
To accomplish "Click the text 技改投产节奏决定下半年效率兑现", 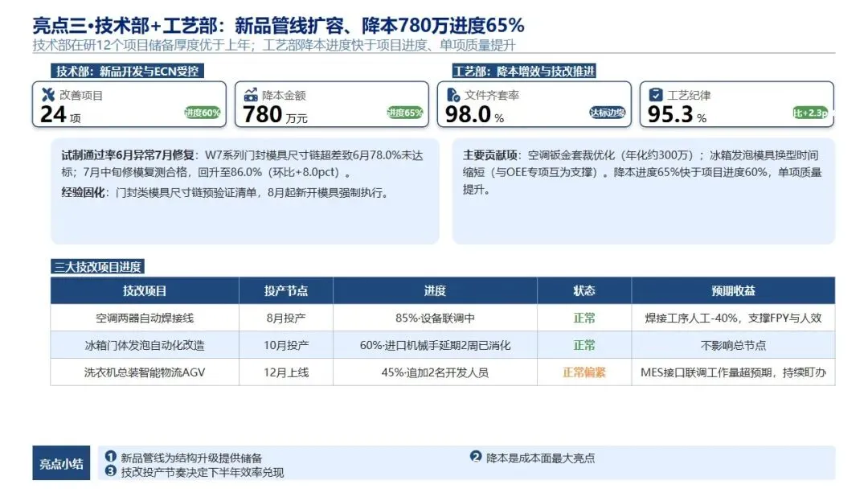I will (x=203, y=472).
